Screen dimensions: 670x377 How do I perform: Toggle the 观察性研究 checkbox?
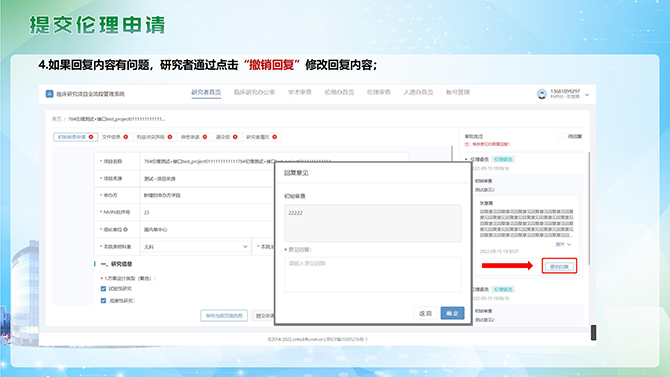tap(103, 300)
